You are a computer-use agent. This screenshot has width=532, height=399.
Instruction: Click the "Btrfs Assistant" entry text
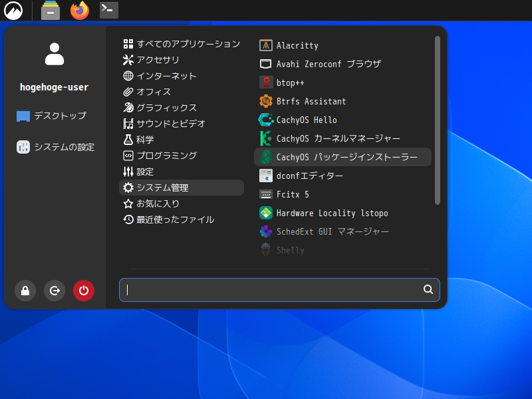[x=311, y=101]
